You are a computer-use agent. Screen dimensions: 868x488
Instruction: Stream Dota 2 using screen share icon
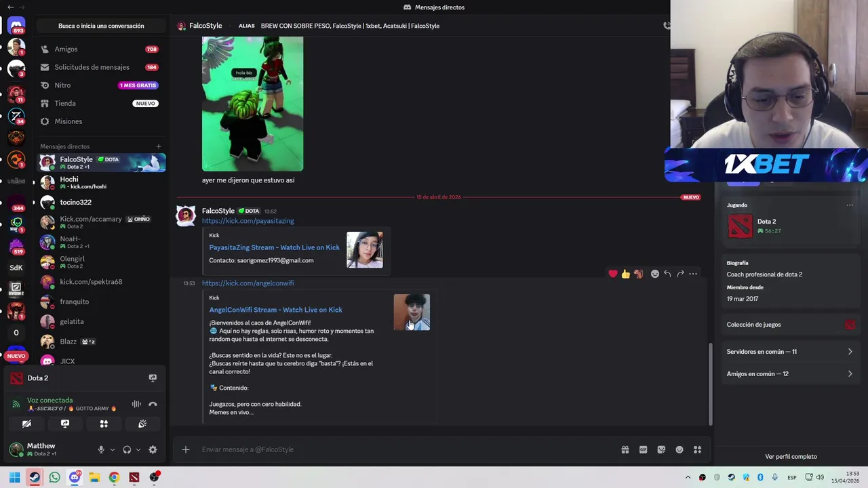click(153, 378)
